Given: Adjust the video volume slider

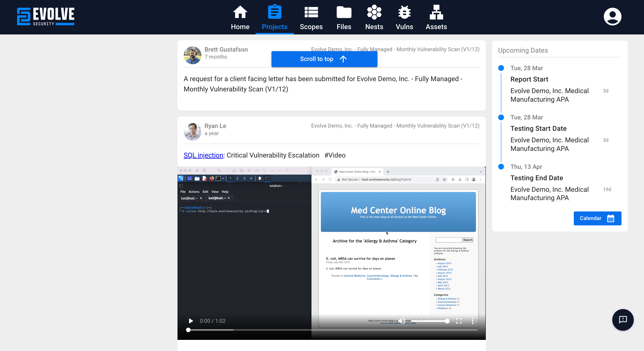Looking at the screenshot, I should coord(430,321).
